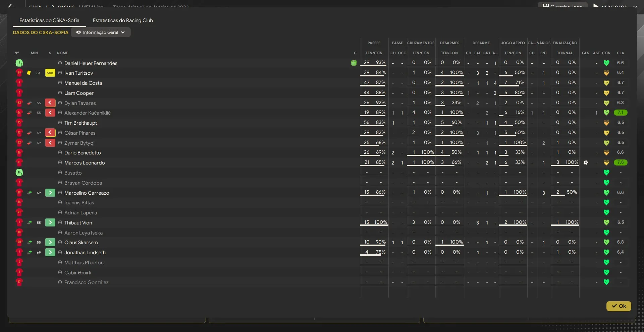Click Liam Cooper shirt icon
This screenshot has width=644, height=332.
(19, 93)
